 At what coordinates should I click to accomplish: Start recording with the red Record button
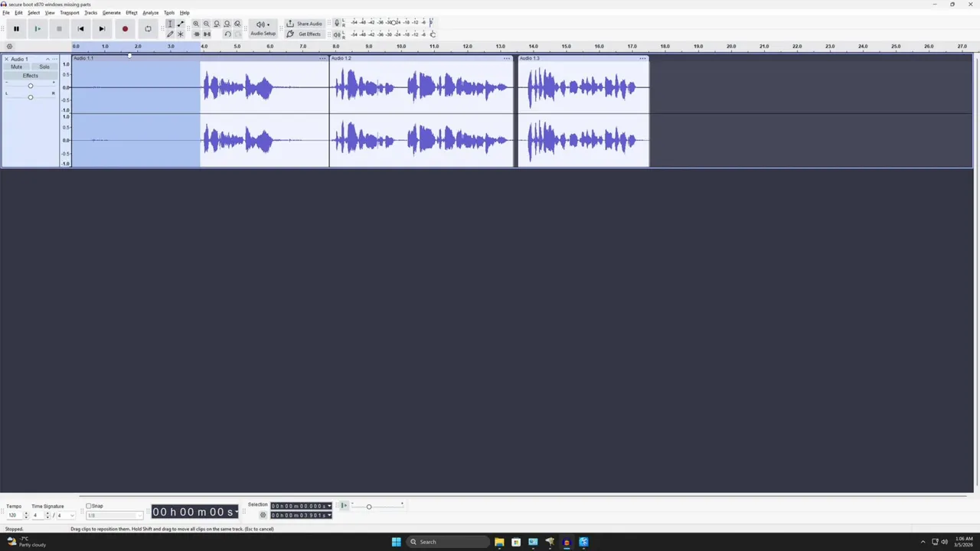pos(125,29)
